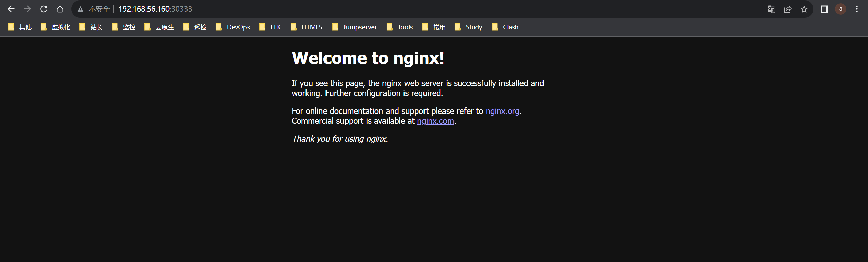Reload the nginx page
Screen dimensions: 868x262
point(44,9)
